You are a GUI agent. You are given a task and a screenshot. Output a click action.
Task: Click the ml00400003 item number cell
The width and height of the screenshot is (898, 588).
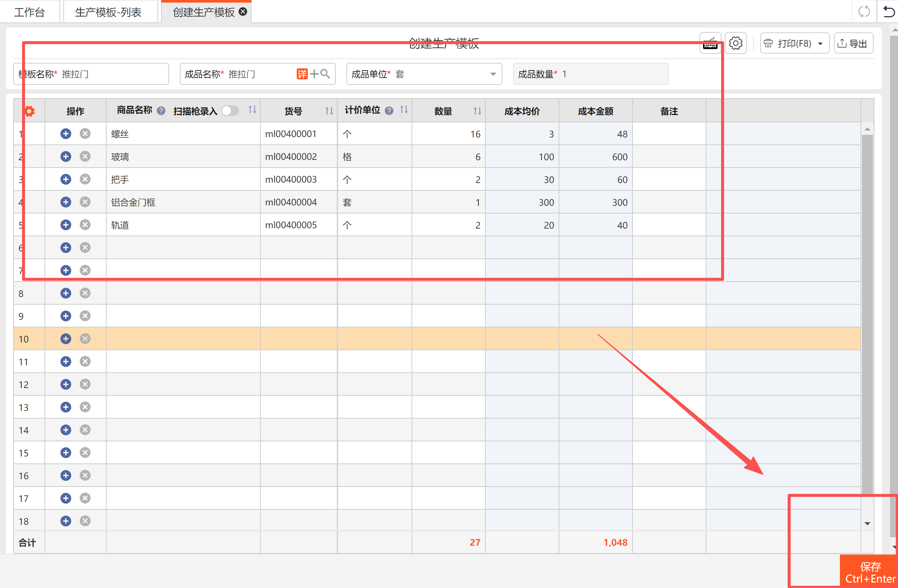(x=299, y=180)
